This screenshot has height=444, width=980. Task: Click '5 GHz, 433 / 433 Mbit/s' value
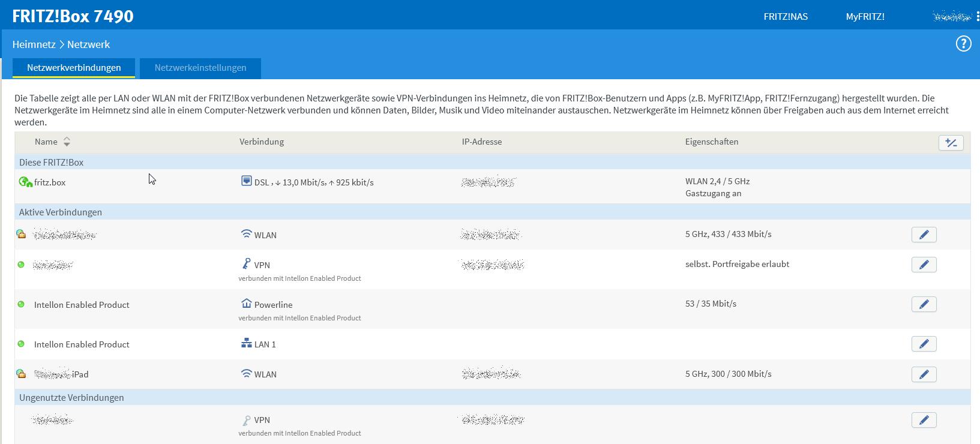729,234
